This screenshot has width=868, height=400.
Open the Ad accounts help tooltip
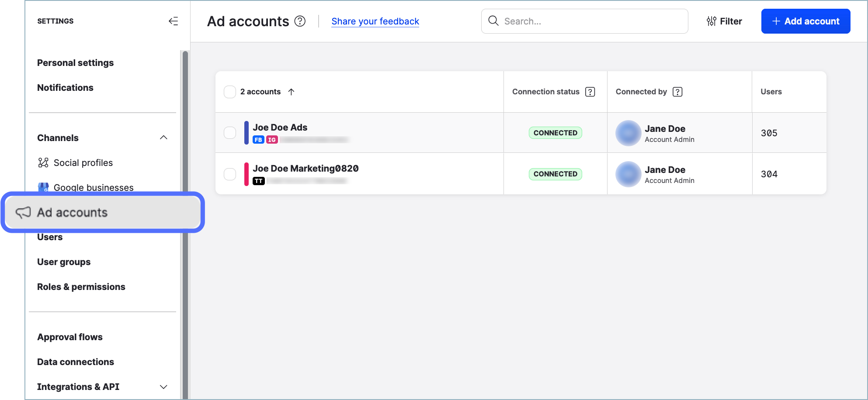pos(300,21)
